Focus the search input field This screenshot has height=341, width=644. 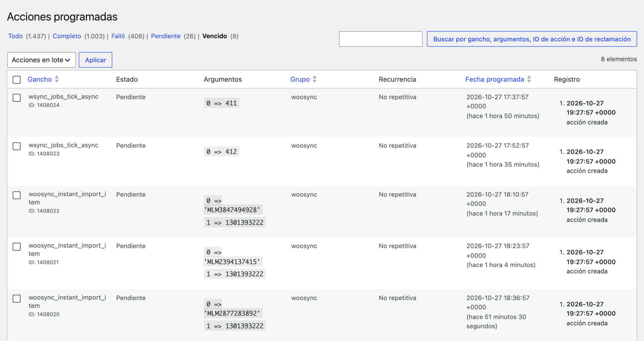point(380,39)
